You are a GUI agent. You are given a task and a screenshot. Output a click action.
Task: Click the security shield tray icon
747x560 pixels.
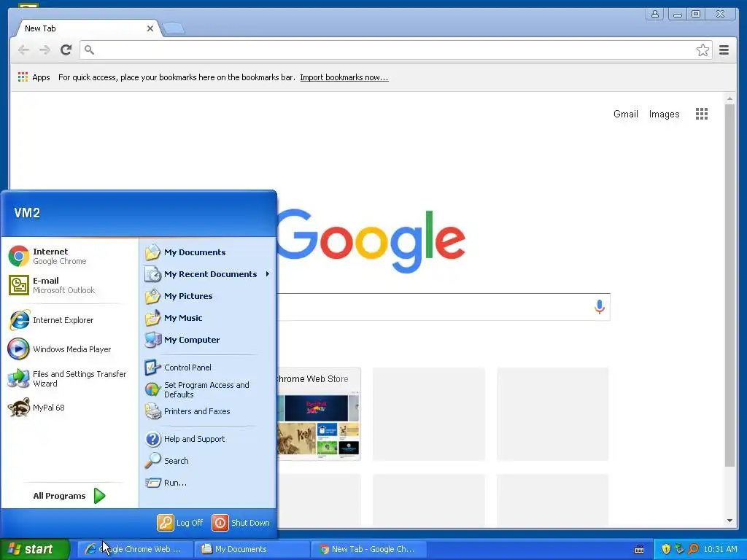(x=666, y=549)
